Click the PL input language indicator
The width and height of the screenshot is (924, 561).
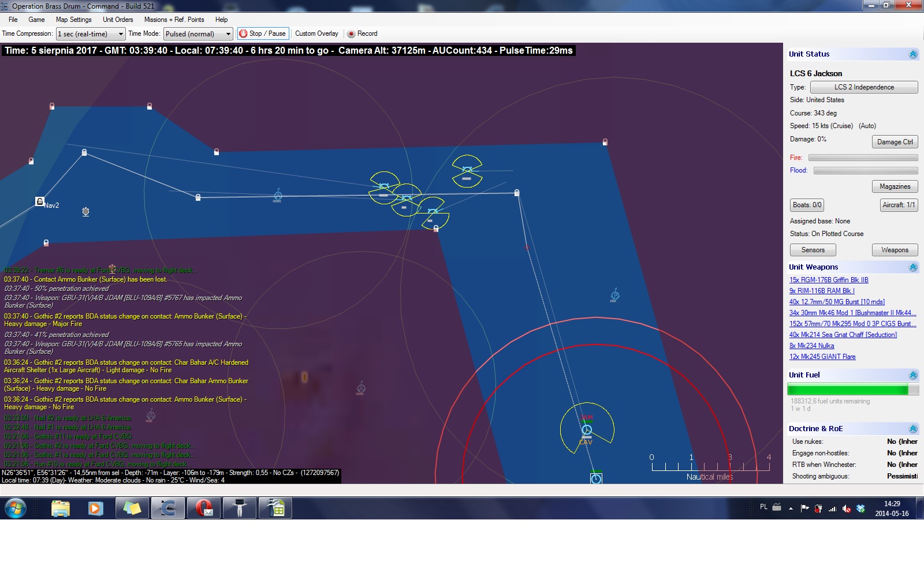(x=763, y=507)
